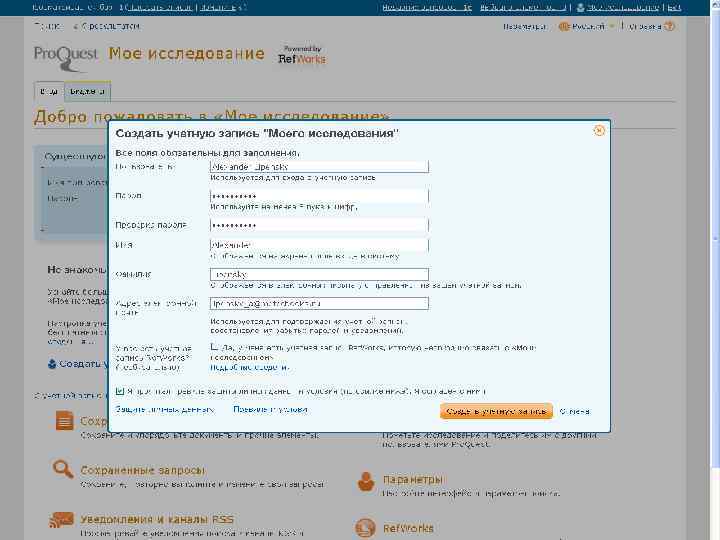Viewport: 720px width, 540px height.
Task: Open the Параметры heading link in the features list
Action: [413, 479]
